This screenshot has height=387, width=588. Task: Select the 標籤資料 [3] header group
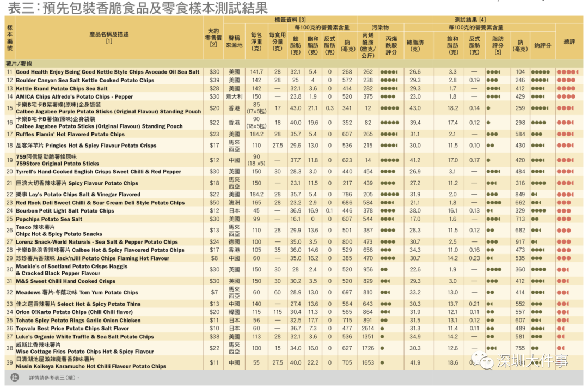(290, 20)
